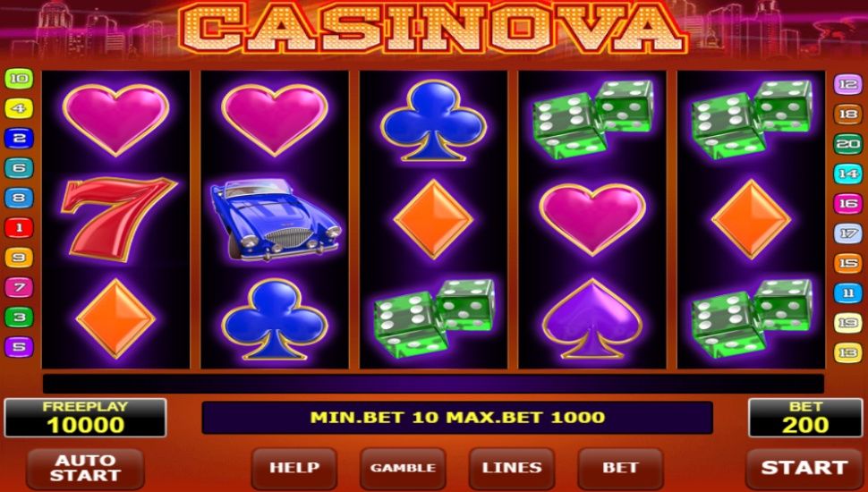868x492 pixels.
Task: Click the BET button in bottom row
Action: pyautogui.click(x=620, y=468)
